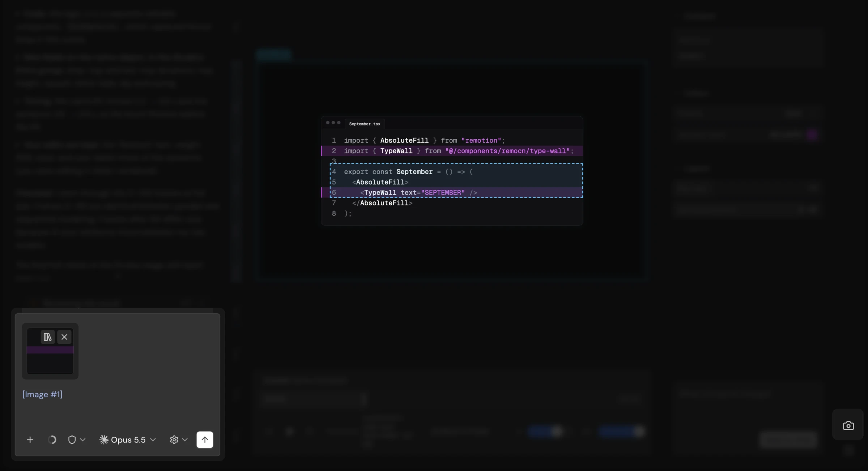Click the "remotion" string on line 1
The height and width of the screenshot is (471, 868).
[x=481, y=140]
